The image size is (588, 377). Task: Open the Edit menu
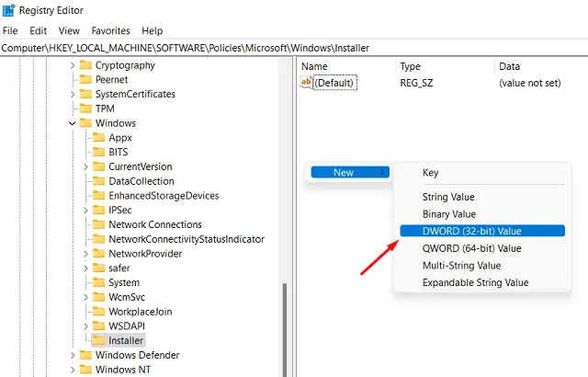(36, 30)
